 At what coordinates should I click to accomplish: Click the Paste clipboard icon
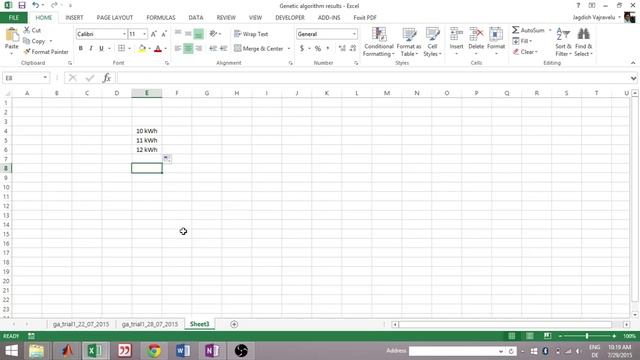coord(11,35)
